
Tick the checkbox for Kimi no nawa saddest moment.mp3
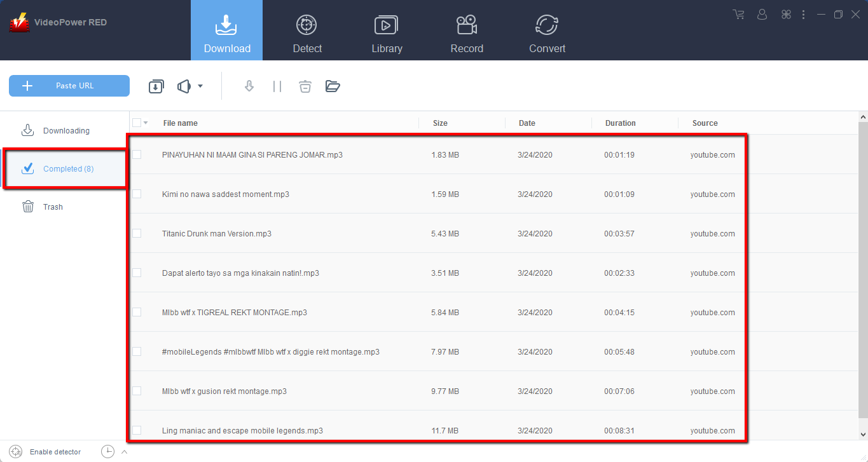click(137, 194)
